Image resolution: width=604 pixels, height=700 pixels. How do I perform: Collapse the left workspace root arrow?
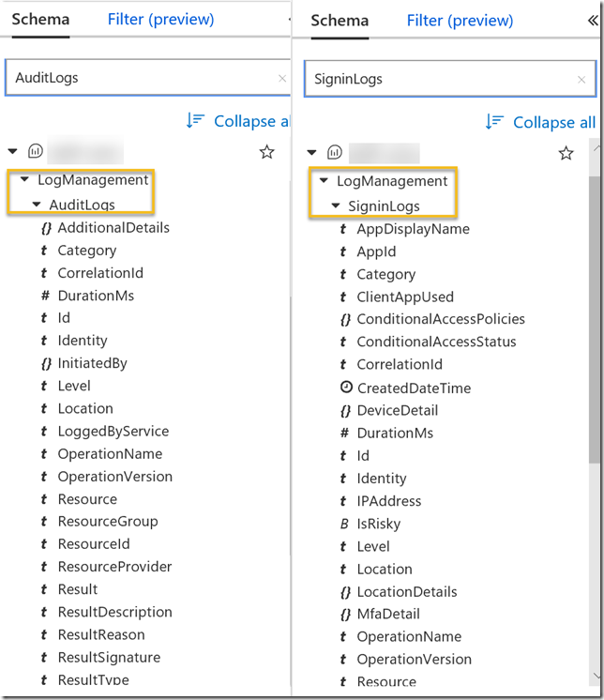pyautogui.click(x=12, y=151)
